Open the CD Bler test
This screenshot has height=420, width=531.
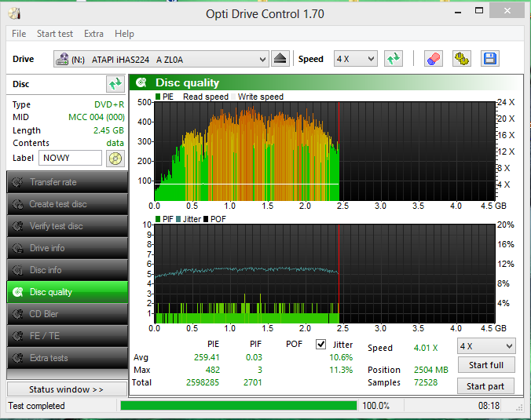[x=68, y=314]
